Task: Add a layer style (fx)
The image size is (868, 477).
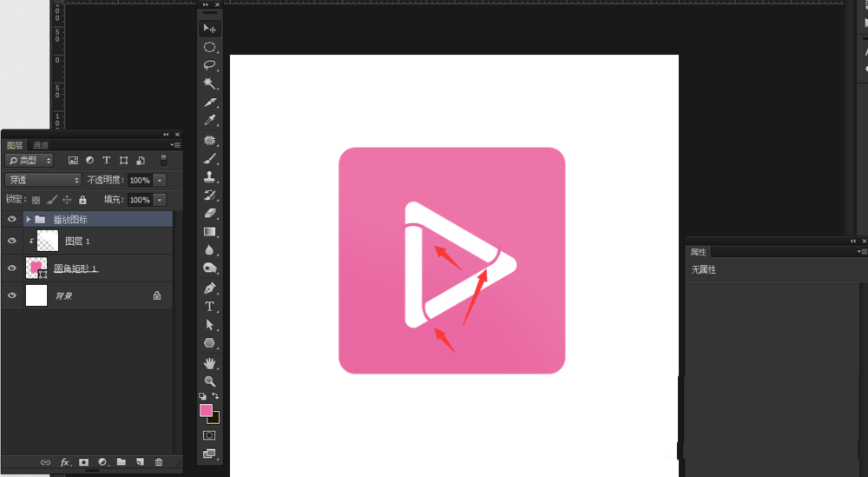Action: click(65, 462)
